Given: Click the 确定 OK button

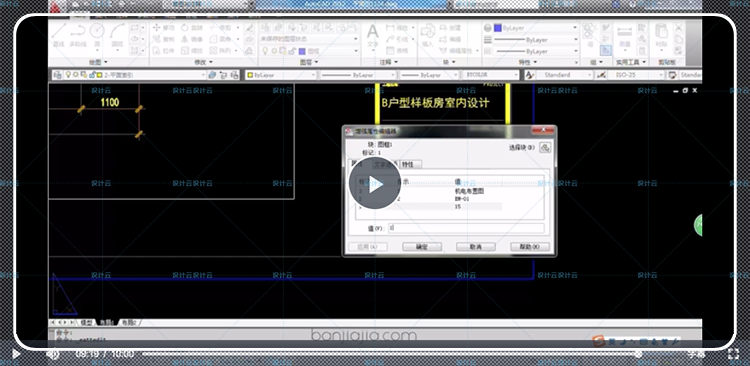Looking at the screenshot, I should coord(421,247).
